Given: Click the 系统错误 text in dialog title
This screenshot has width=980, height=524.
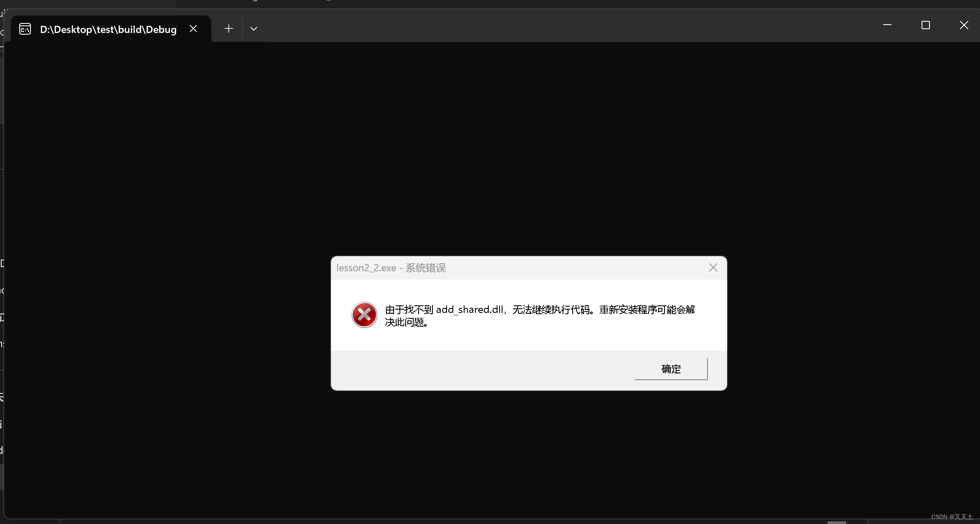Looking at the screenshot, I should (x=426, y=268).
